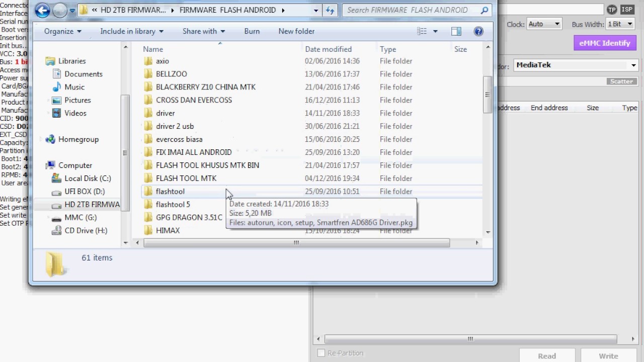The width and height of the screenshot is (644, 362).
Task: Open the Share with menu
Action: pos(203,31)
